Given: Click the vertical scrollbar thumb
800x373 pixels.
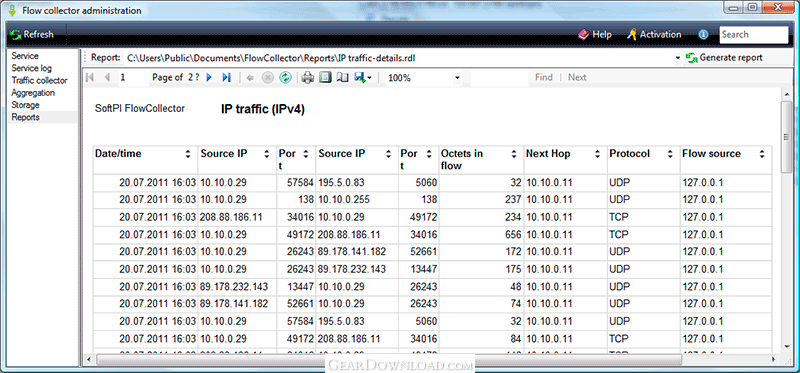Looking at the screenshot, I should [787, 137].
